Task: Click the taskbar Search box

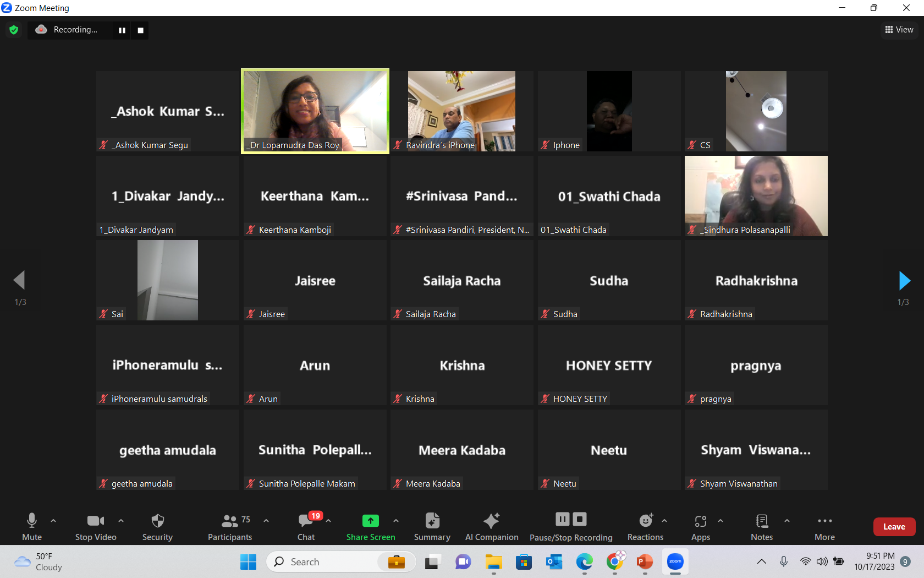Action: pyautogui.click(x=341, y=562)
